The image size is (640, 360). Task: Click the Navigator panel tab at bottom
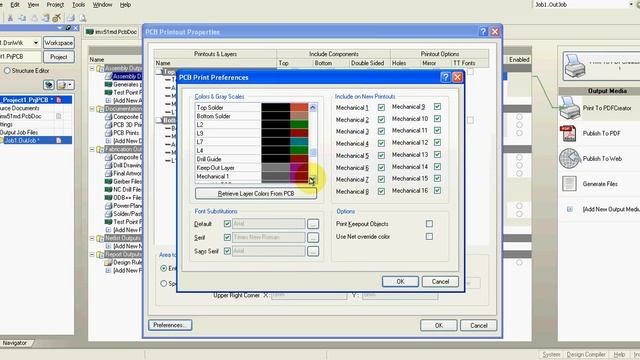coord(15,343)
